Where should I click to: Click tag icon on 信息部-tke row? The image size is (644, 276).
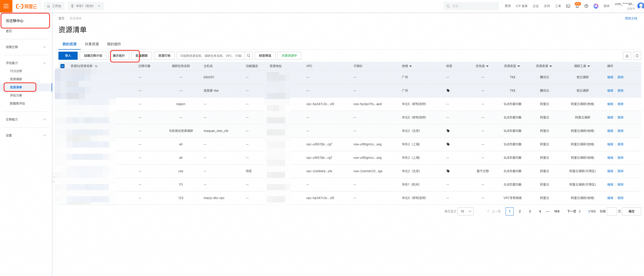tap(448, 91)
